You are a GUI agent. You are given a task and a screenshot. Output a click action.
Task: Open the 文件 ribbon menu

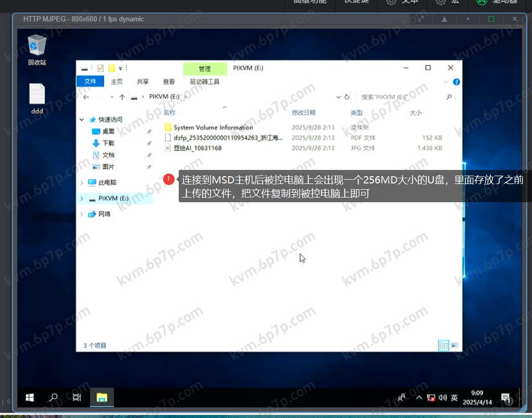90,82
